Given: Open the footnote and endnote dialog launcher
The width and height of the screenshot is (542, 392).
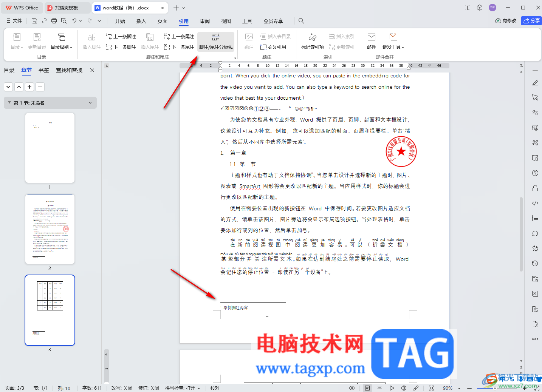Looking at the screenshot, I should click(x=235, y=58).
